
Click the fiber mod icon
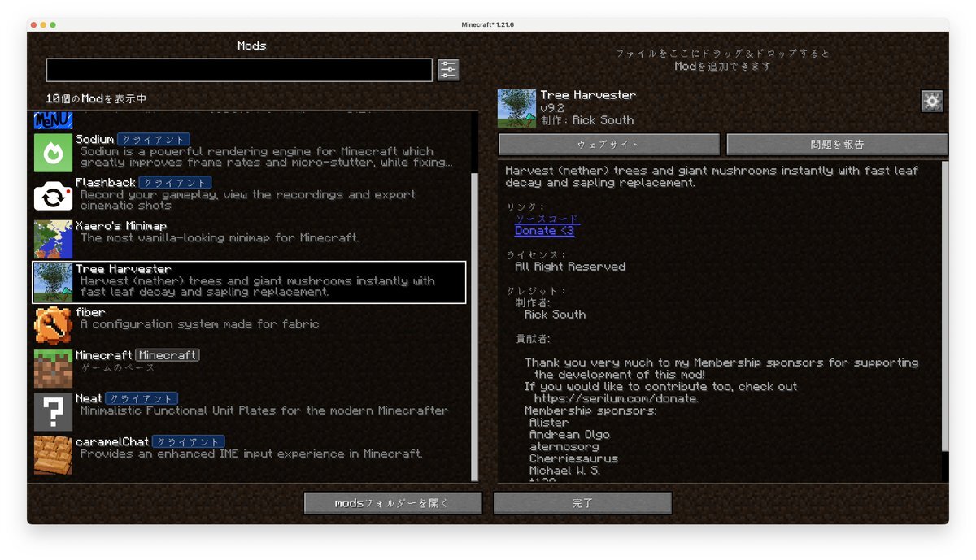click(x=53, y=325)
